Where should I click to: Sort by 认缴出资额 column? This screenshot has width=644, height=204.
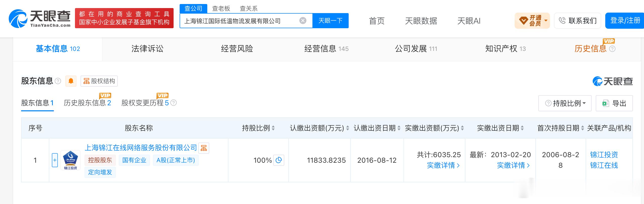348,128
